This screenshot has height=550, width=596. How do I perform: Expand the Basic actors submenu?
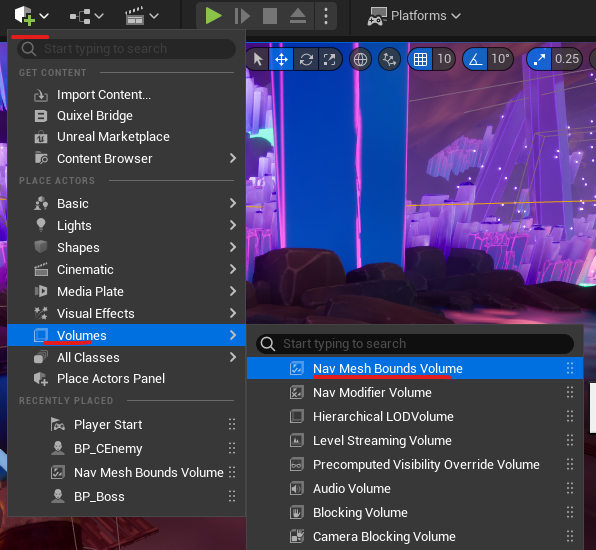pos(127,203)
